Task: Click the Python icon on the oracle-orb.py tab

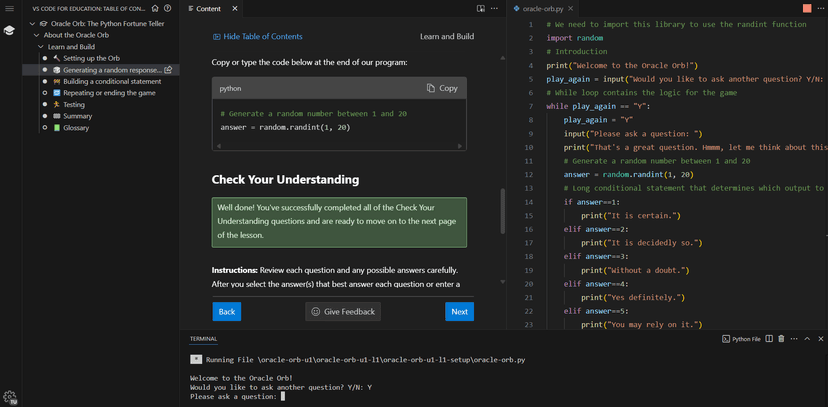Action: coord(516,8)
